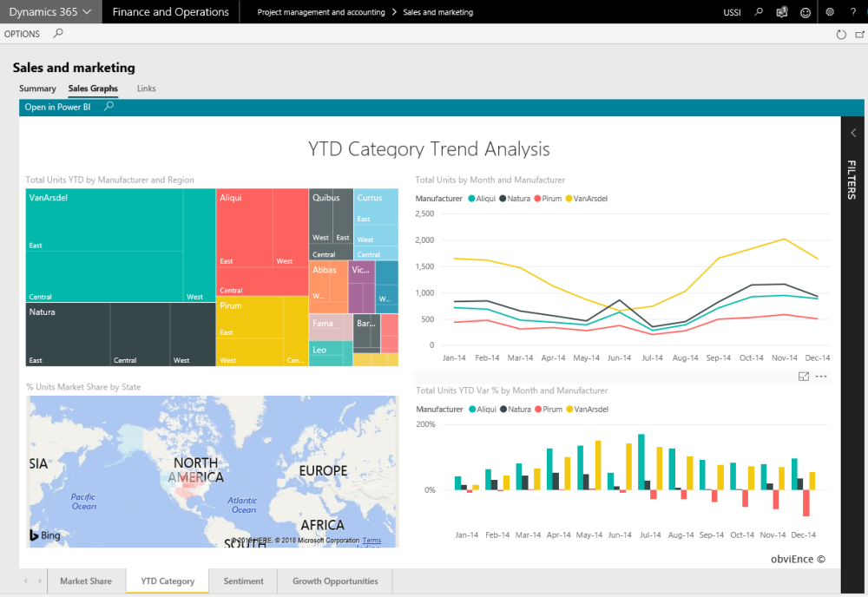868x597 pixels.
Task: Open the Growth Opportunities report page tab
Action: coord(335,581)
